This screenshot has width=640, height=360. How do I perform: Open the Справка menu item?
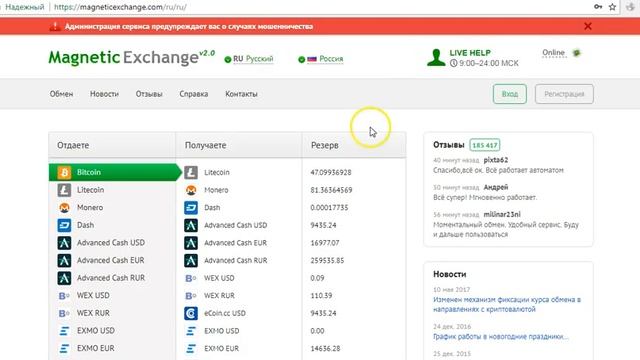pos(193,94)
